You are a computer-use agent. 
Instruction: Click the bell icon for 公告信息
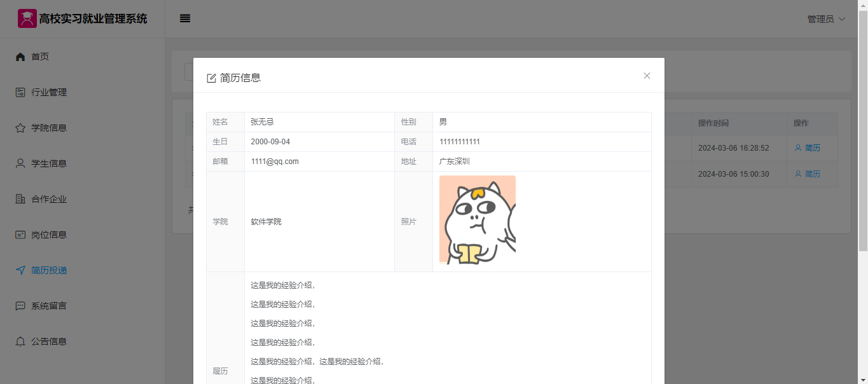click(20, 341)
